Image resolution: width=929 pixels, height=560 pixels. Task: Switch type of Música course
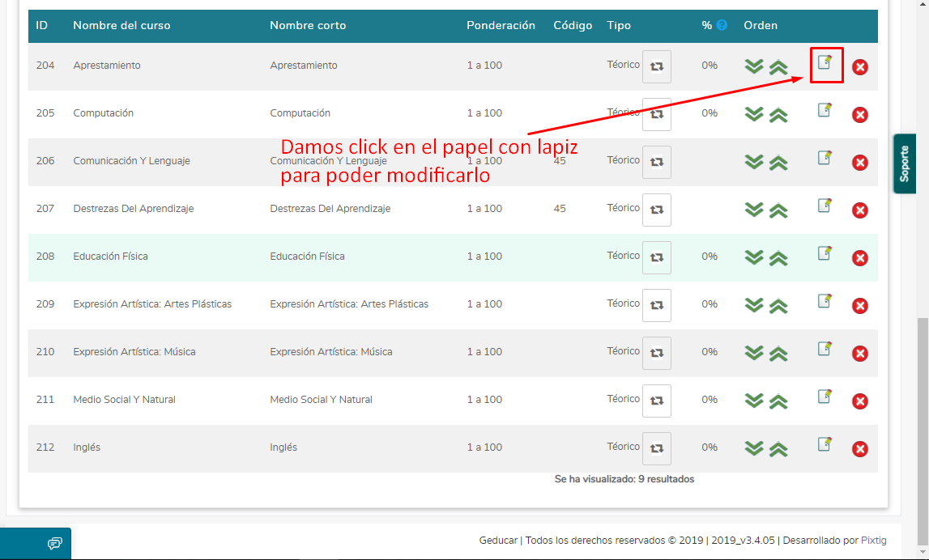pos(657,354)
